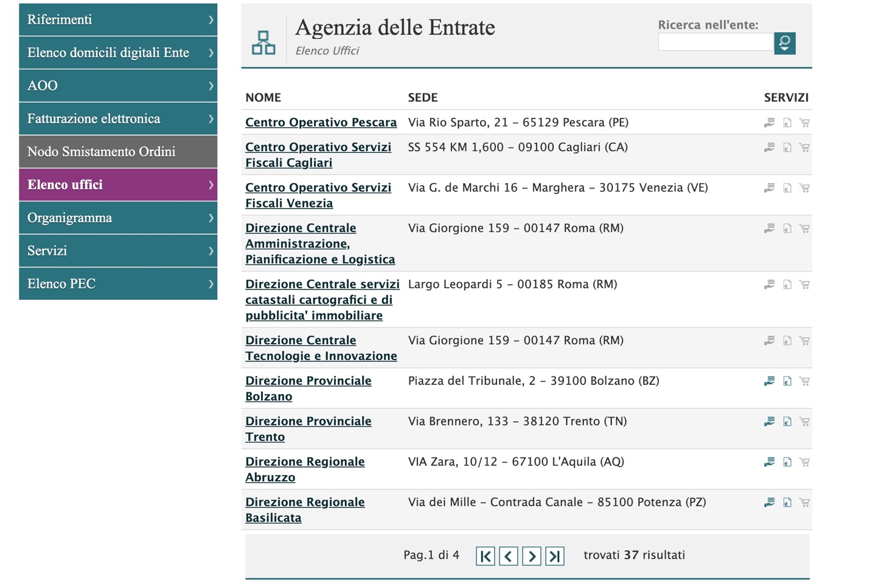The image size is (895, 588).
Task: Click 'trovati 37 risultati' text
Action: click(x=634, y=555)
